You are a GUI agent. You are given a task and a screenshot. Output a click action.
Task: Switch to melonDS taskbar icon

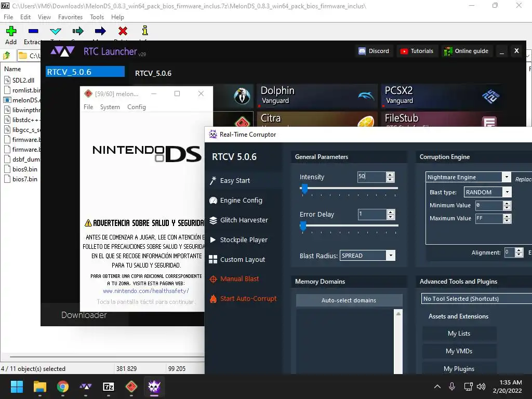point(131,387)
